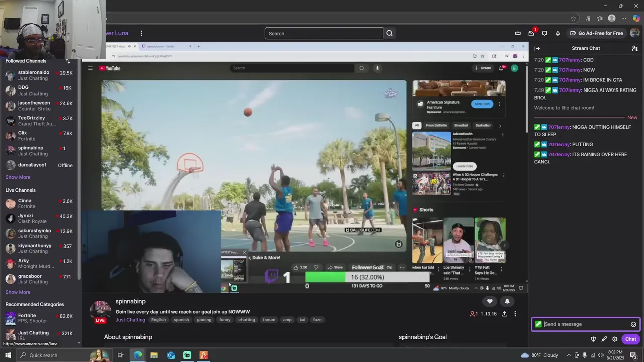
Task: Toggle follow with the heart button
Action: (x=490, y=301)
